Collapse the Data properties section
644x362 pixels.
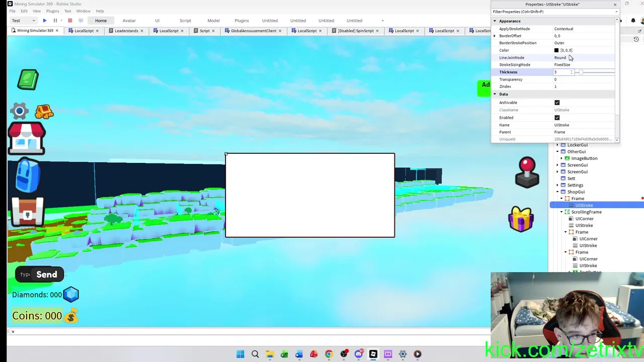[495, 94]
